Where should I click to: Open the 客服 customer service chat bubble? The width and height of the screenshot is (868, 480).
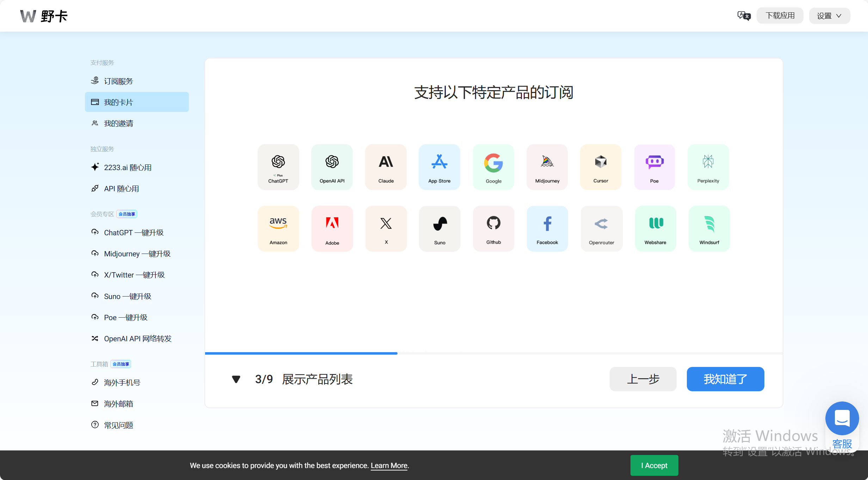842,418
